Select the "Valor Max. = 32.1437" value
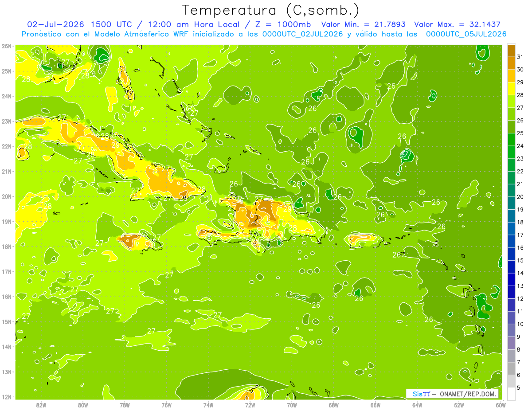 pos(458,24)
